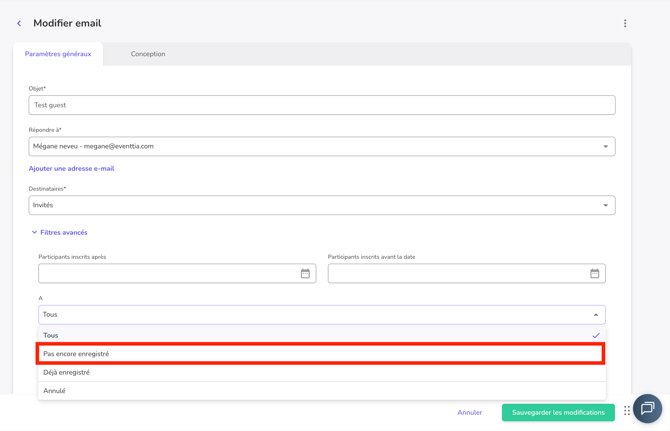Choose the checked Tous option
The image size is (670, 431).
[321, 335]
